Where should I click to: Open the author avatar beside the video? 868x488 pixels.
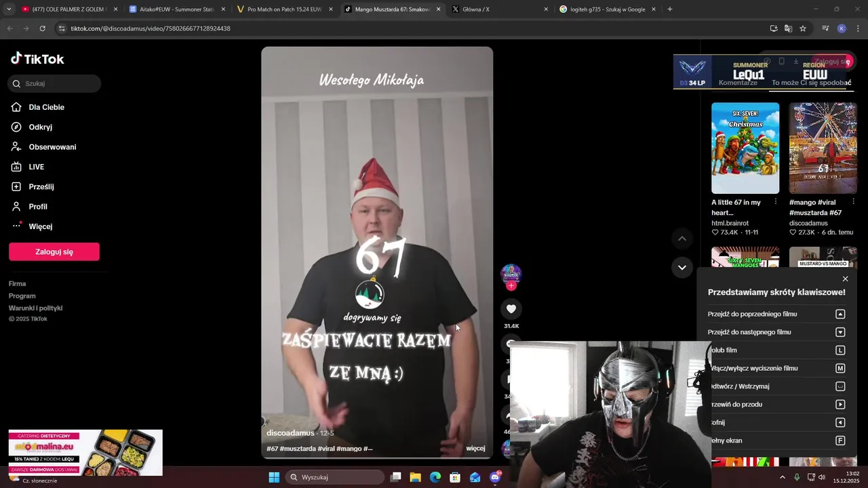point(511,273)
